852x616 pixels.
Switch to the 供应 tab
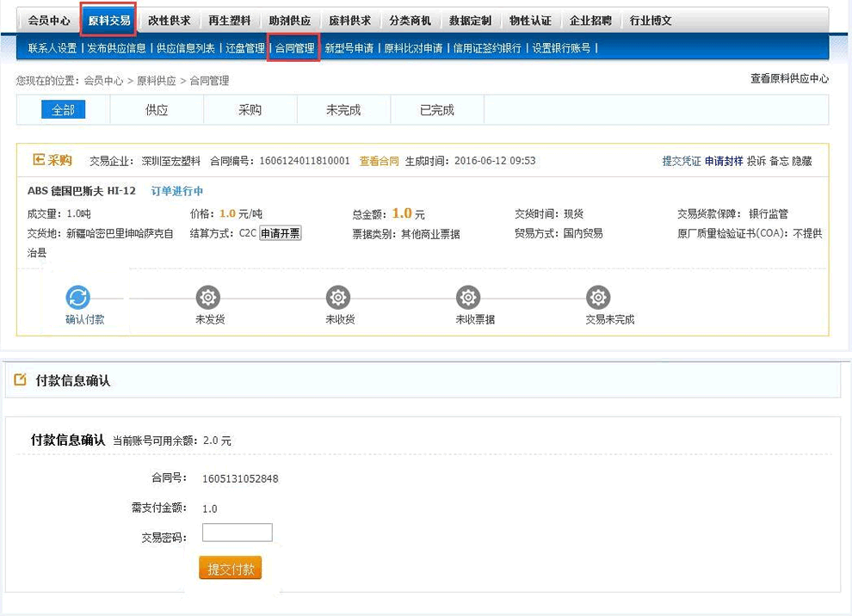point(157,110)
